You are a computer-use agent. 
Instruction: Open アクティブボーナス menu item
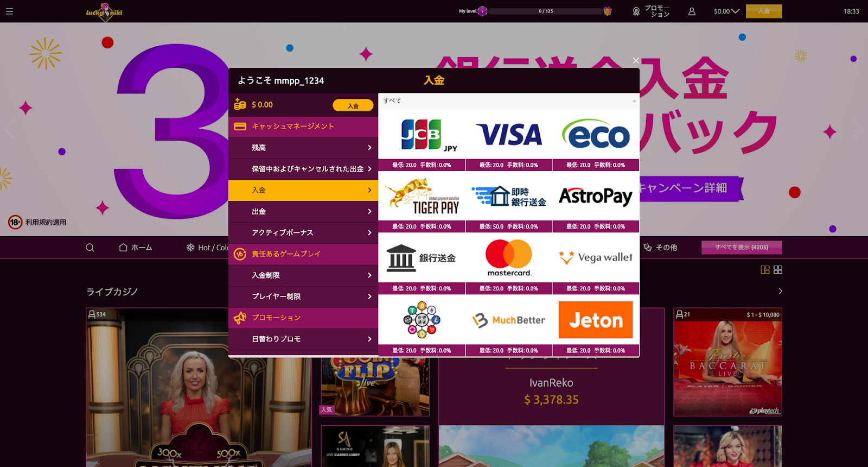tap(303, 232)
